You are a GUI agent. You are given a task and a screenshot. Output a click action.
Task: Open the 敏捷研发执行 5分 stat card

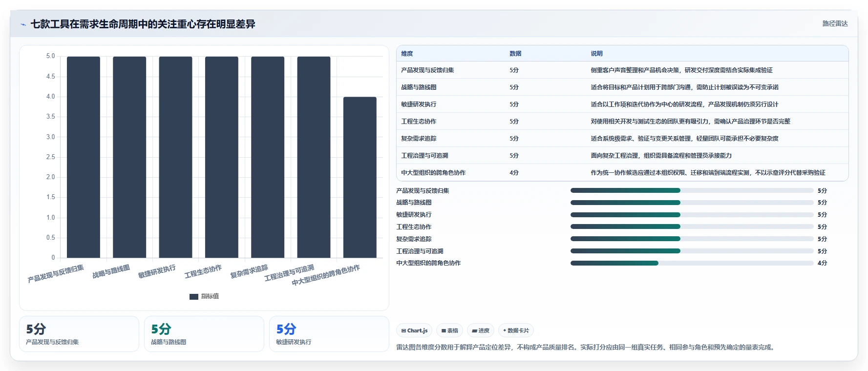[x=329, y=334]
